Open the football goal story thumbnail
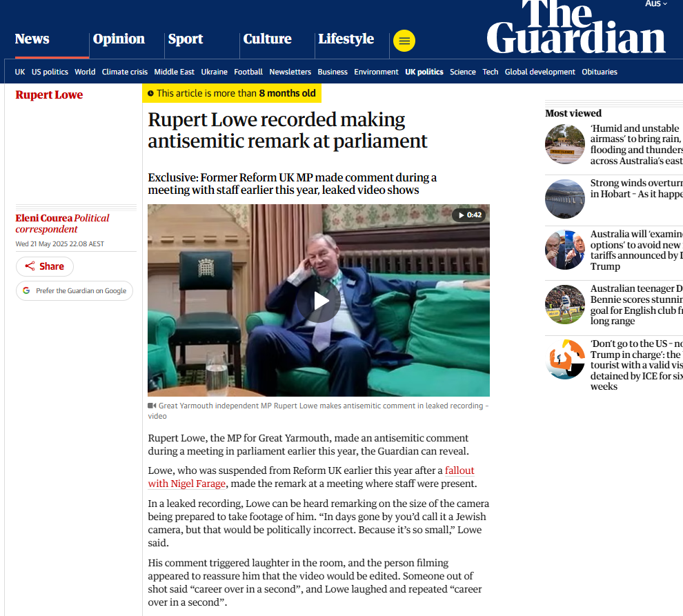Image resolution: width=683 pixels, height=616 pixels. [x=564, y=304]
